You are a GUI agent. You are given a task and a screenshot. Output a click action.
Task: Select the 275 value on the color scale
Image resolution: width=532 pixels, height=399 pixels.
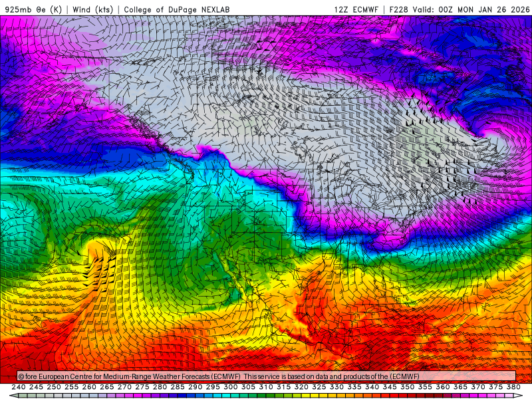point(142,387)
